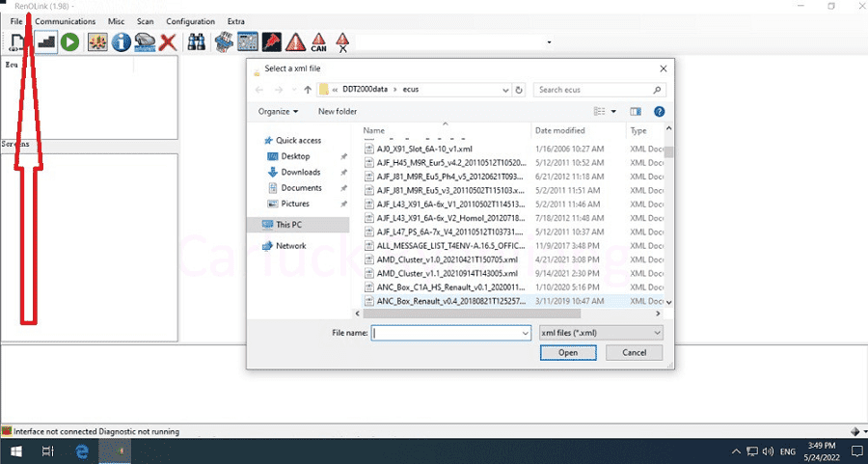
Task: Click the Search ecus field
Action: [x=600, y=90]
